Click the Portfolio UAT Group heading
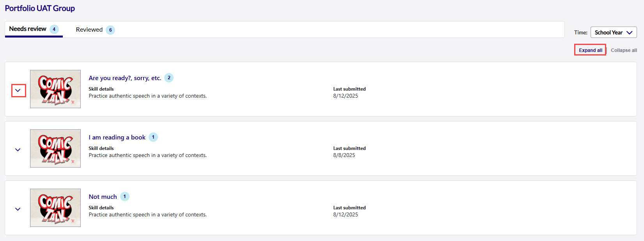This screenshot has height=241, width=644. (x=40, y=8)
